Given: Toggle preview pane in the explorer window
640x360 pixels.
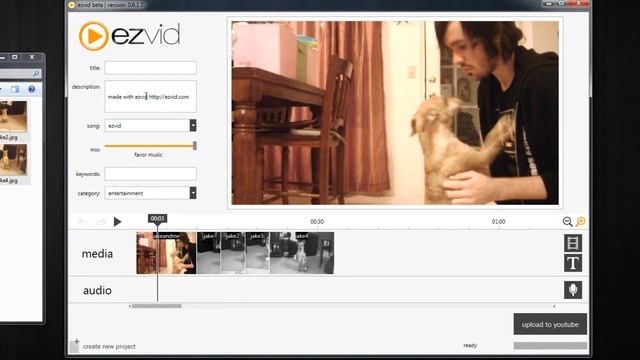Looking at the screenshot, I should 15,89.
